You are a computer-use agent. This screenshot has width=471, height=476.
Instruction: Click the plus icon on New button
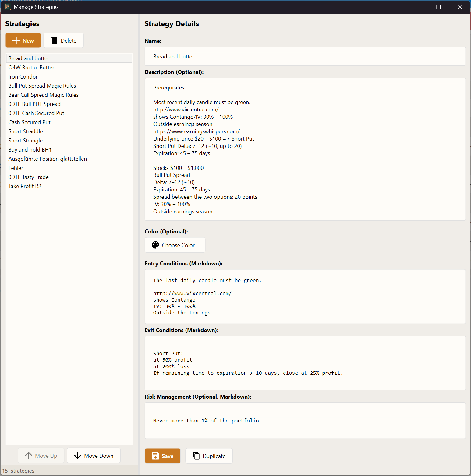click(16, 40)
